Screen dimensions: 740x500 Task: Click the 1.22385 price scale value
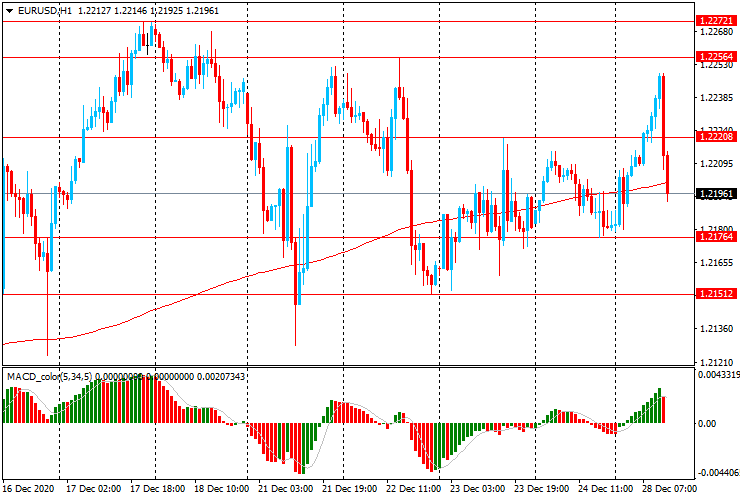click(717, 98)
